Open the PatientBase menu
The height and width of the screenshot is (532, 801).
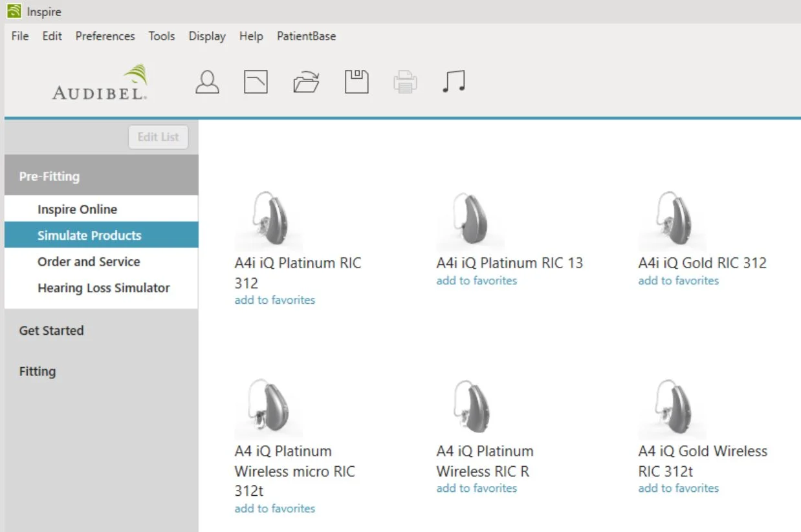307,36
